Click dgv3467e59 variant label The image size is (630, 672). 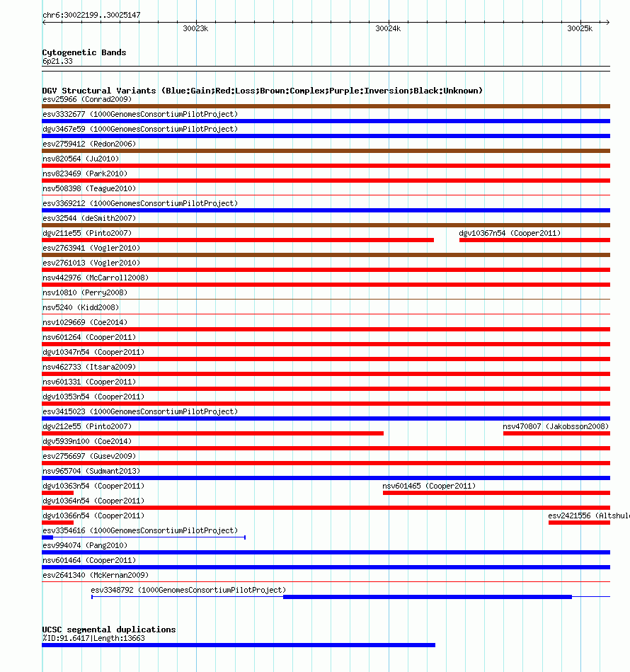[x=140, y=129]
